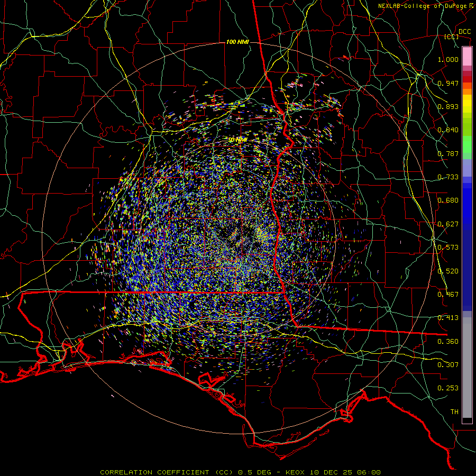Select the 0.253 legend value
This screenshot has width=476, height=476.
[448, 388]
